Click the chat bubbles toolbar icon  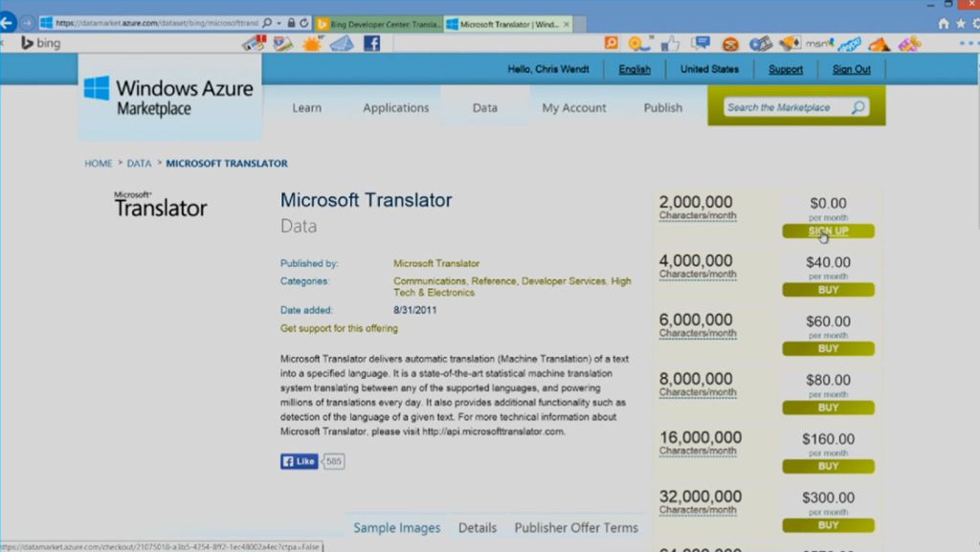(700, 42)
